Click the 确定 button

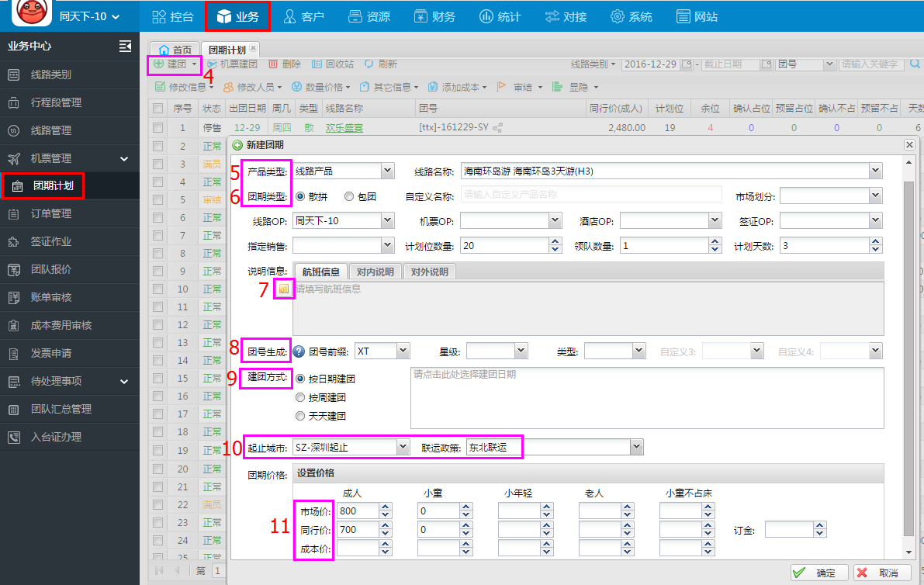[x=819, y=573]
